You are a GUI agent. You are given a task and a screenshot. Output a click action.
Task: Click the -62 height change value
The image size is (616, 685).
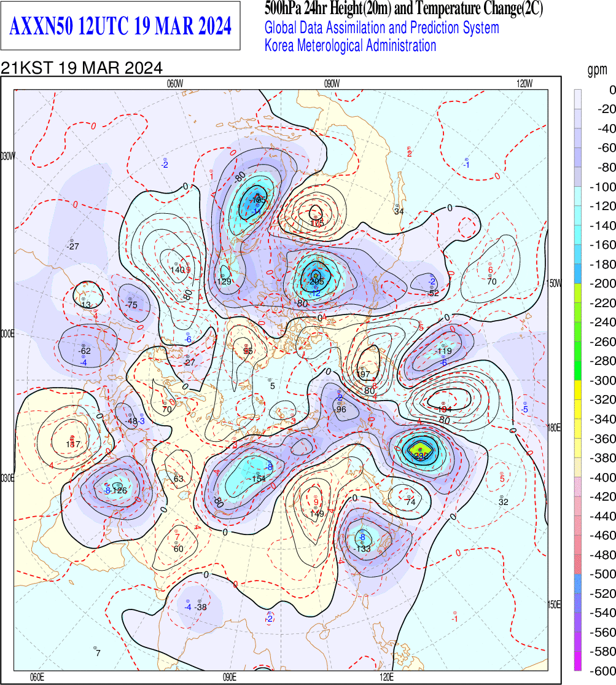click(x=84, y=351)
